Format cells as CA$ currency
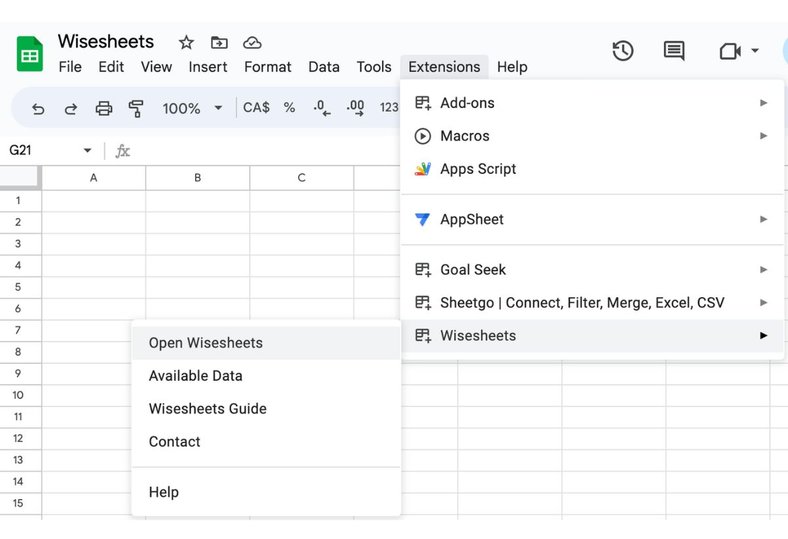 tap(256, 107)
